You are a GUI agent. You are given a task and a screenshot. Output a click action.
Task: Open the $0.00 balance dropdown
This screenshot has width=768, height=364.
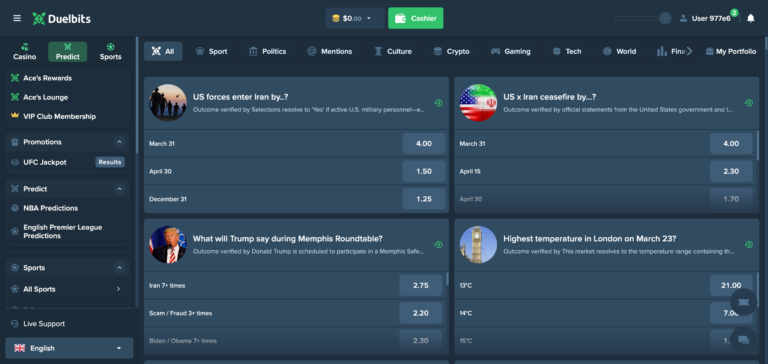355,18
